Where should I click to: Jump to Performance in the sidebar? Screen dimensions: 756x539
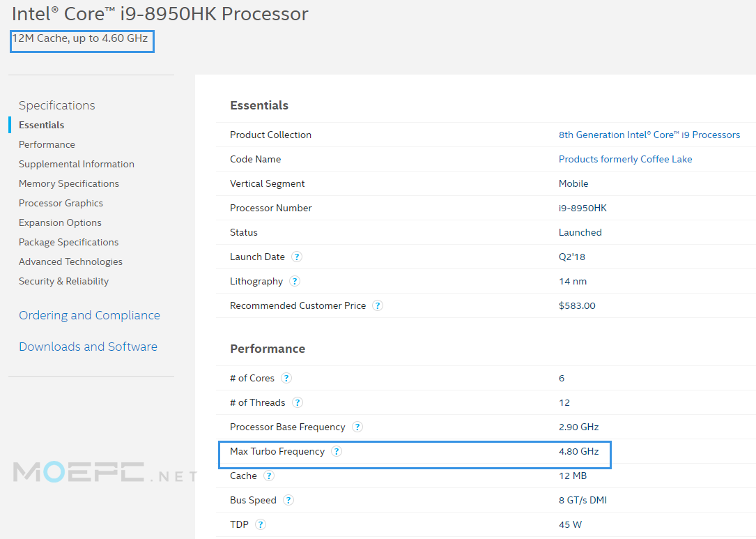[x=47, y=144]
